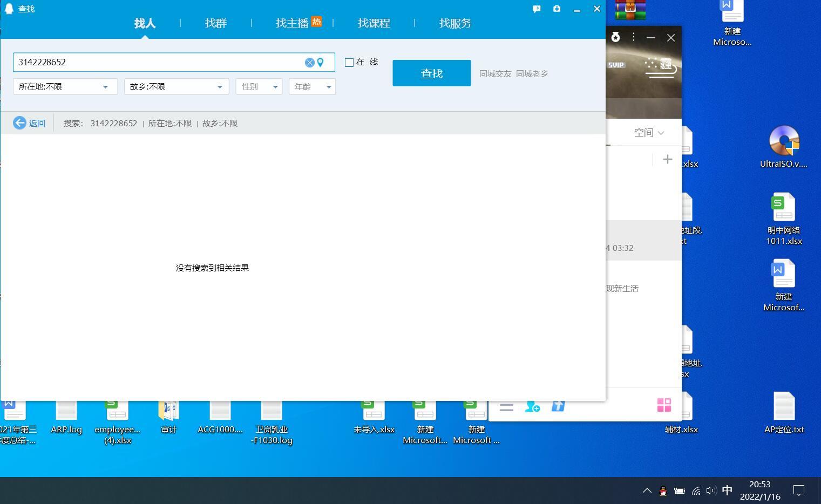Screen dimensions: 821x504
Task: Clear the search input with the X icon
Action: pyautogui.click(x=309, y=62)
